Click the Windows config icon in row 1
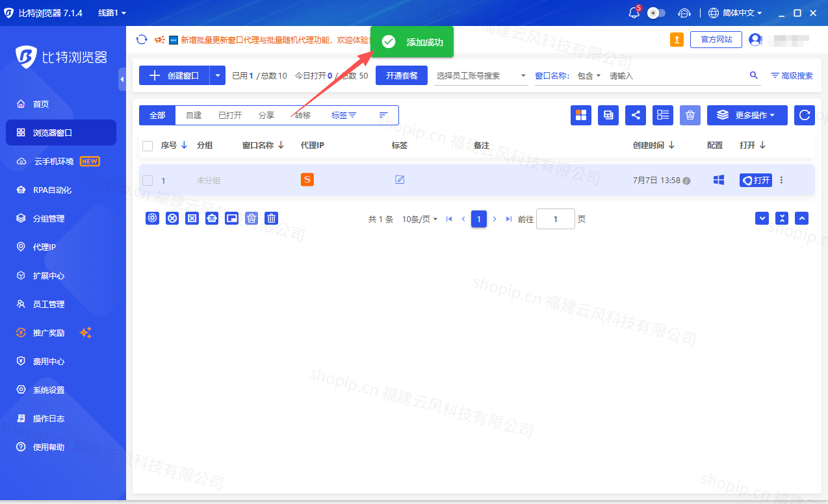 pyautogui.click(x=719, y=180)
